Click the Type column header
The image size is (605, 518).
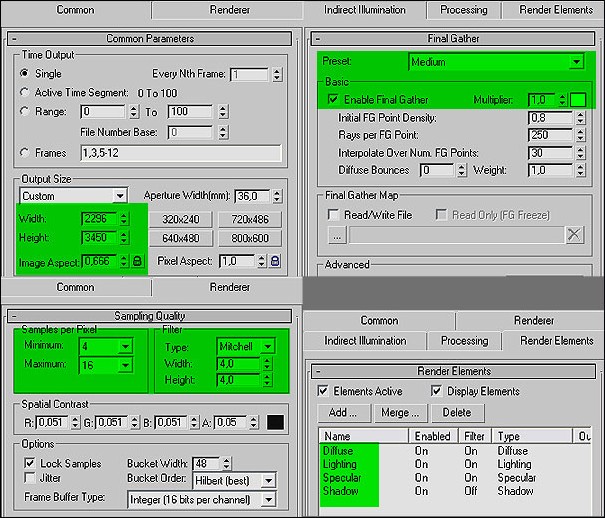pyautogui.click(x=532, y=436)
